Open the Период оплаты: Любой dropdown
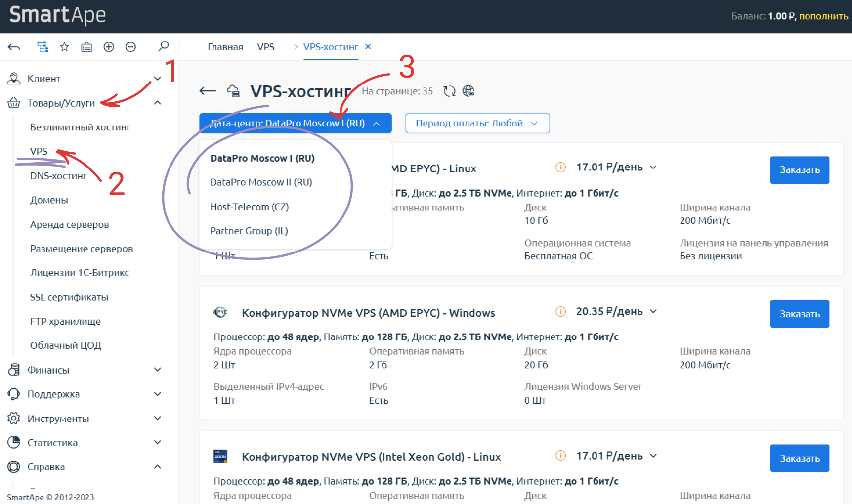Viewport: 852px width, 504px height. [x=477, y=123]
